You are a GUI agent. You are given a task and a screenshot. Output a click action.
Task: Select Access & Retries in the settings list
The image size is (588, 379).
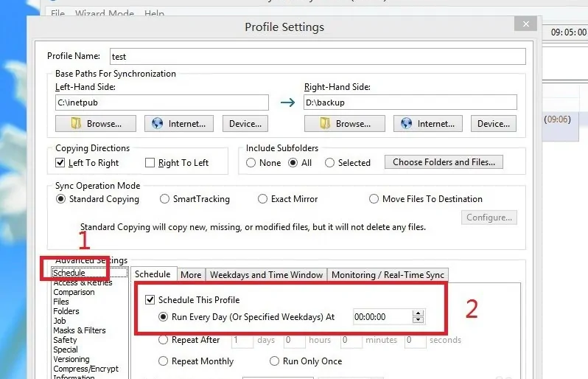point(83,282)
